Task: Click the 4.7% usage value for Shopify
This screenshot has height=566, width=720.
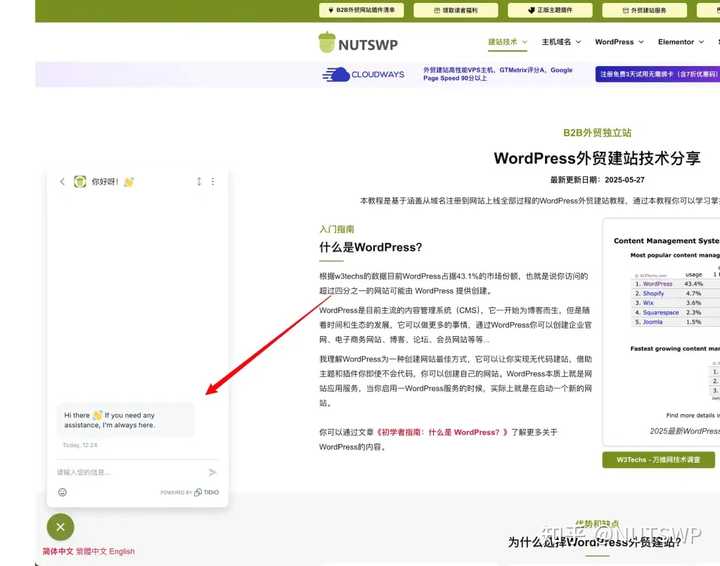Action: [693, 293]
